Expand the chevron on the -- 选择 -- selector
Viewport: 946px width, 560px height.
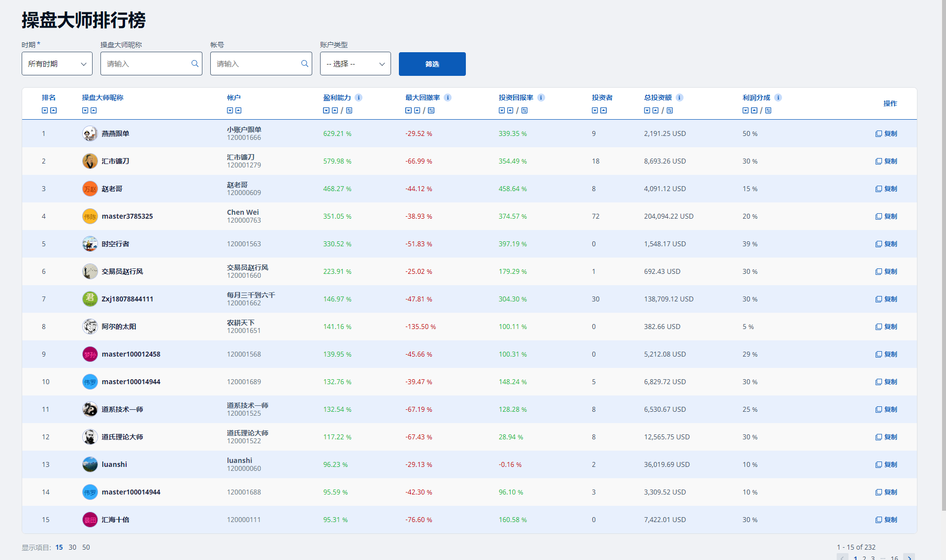pos(382,64)
